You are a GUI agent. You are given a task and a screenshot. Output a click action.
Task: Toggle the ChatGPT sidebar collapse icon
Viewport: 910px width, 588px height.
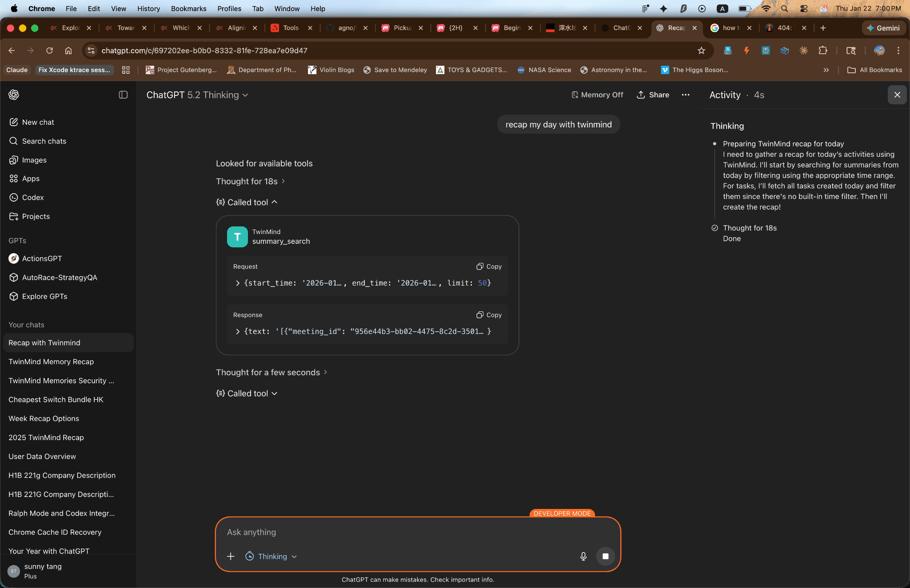(x=123, y=95)
